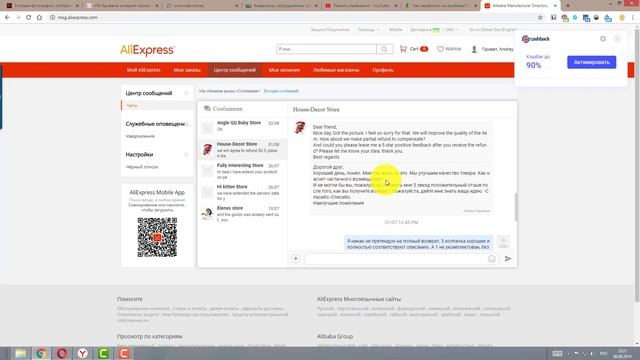This screenshot has width=640, height=360.
Task: Reload the page with refresh icon
Action: click(29, 18)
